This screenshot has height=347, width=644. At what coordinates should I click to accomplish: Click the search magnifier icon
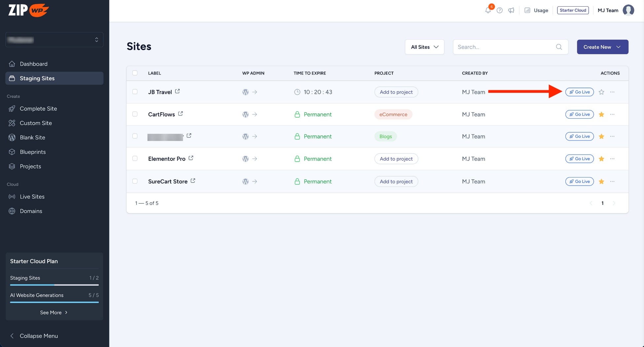pos(559,47)
